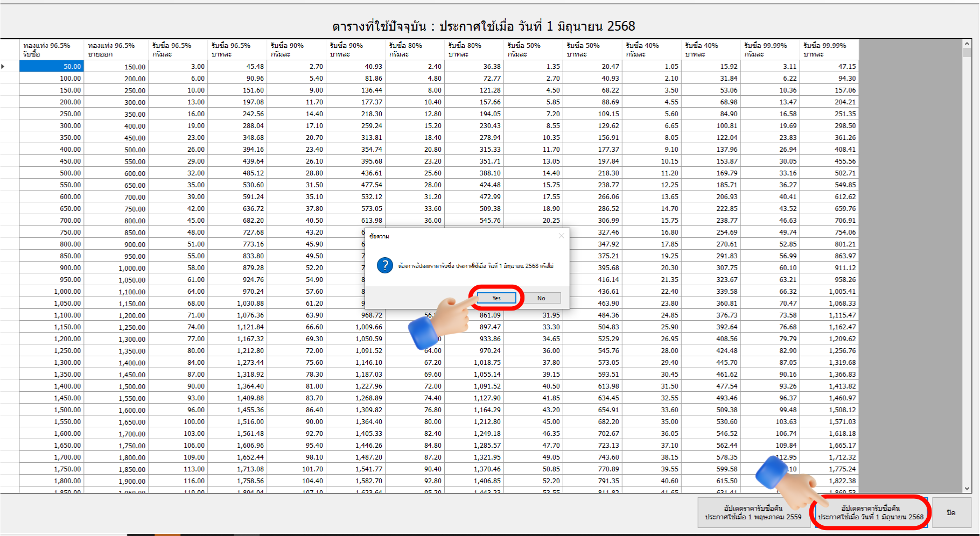Click the current-row arrow indicator beside 50.00
This screenshot has width=980, height=536.
tap(3, 66)
